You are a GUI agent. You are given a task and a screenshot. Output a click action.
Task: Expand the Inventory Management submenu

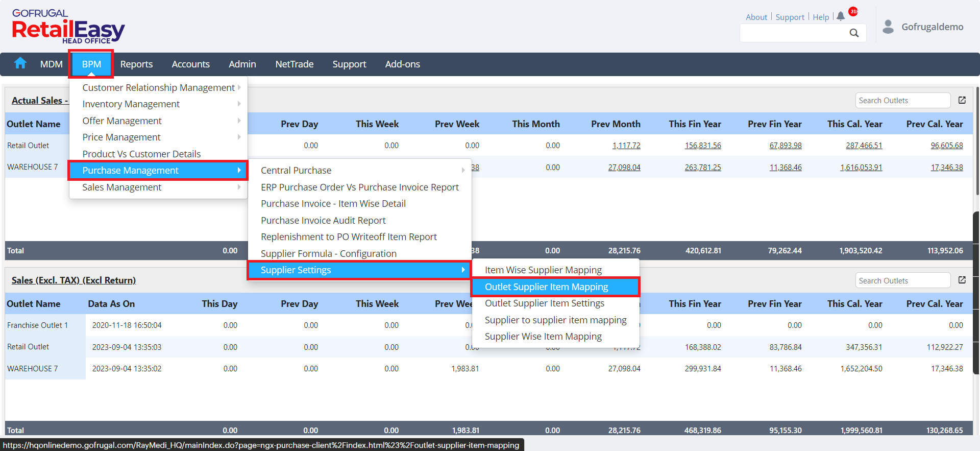click(x=158, y=104)
